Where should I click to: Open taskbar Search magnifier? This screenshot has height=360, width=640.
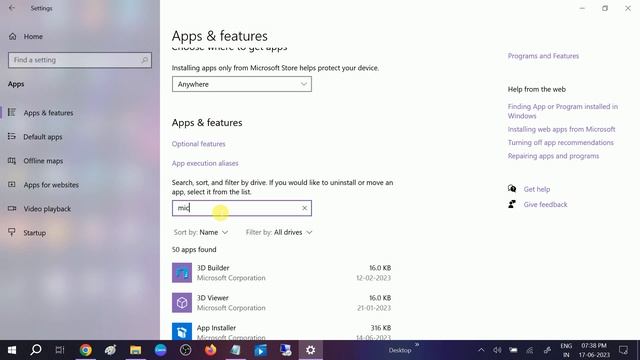[36, 350]
